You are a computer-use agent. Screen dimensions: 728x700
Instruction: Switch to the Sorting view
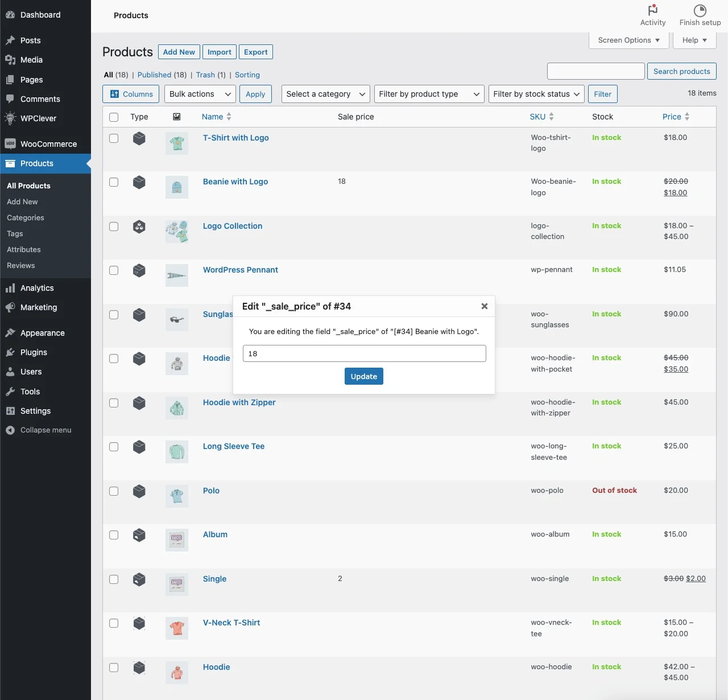(247, 75)
